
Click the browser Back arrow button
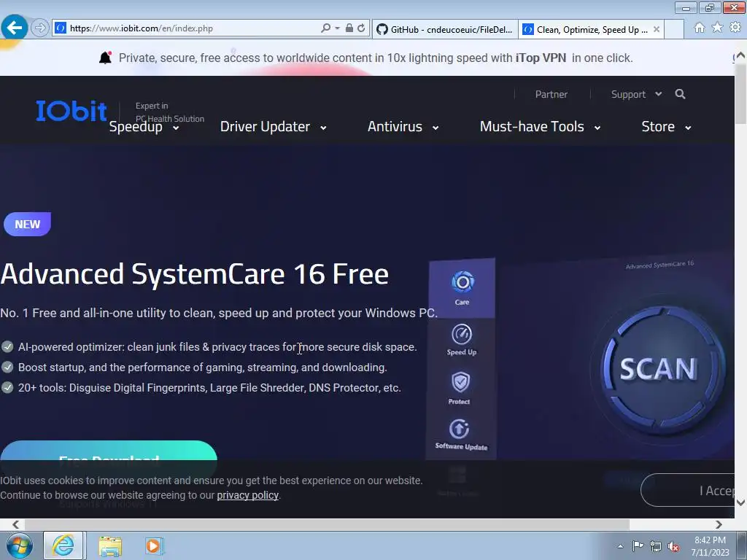tap(15, 28)
